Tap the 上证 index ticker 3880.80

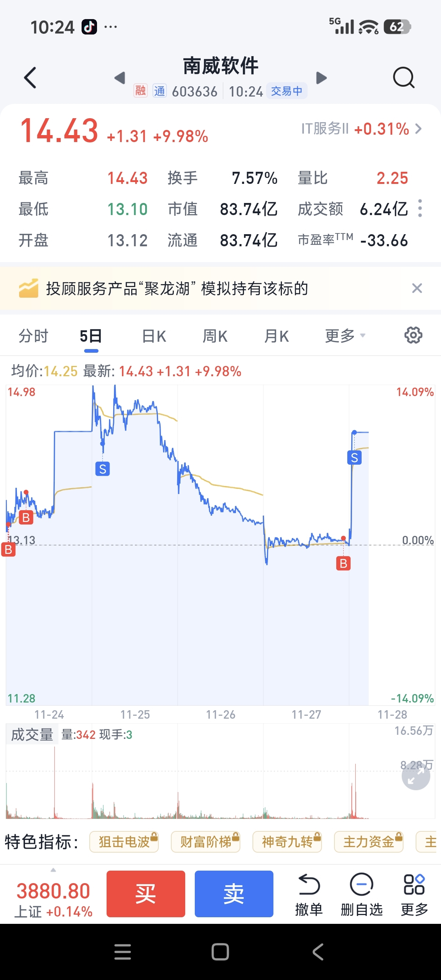53,898
